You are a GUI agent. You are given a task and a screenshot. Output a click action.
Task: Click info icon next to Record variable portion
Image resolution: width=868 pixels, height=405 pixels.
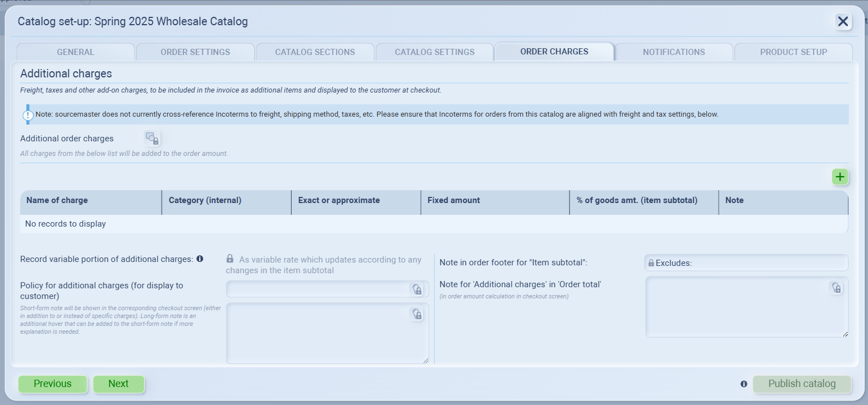[x=200, y=259]
